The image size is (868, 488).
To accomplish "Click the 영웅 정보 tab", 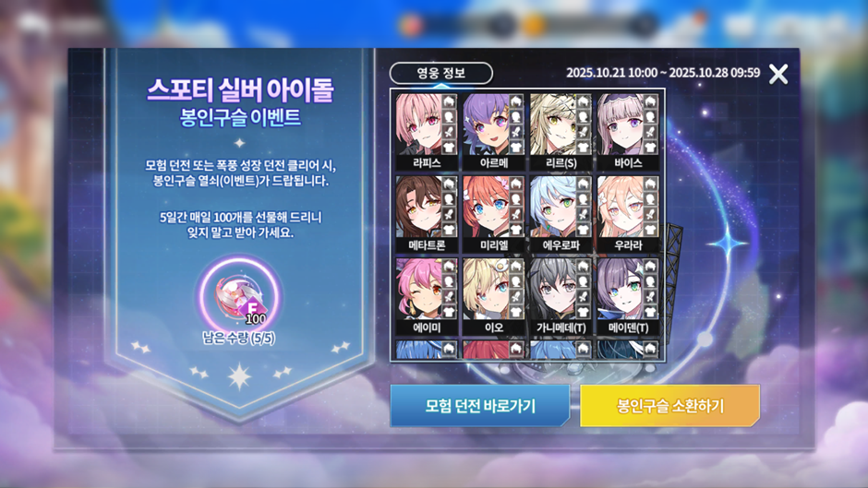I will pos(441,73).
